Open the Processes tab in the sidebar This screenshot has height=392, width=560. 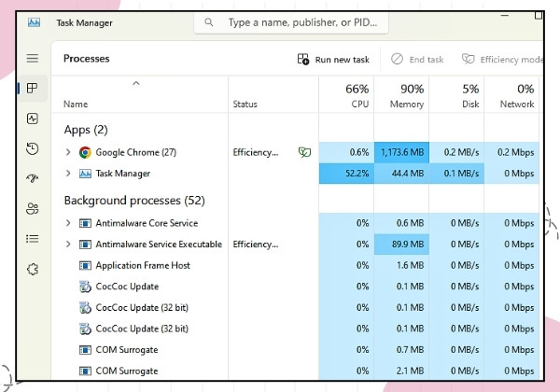[33, 88]
